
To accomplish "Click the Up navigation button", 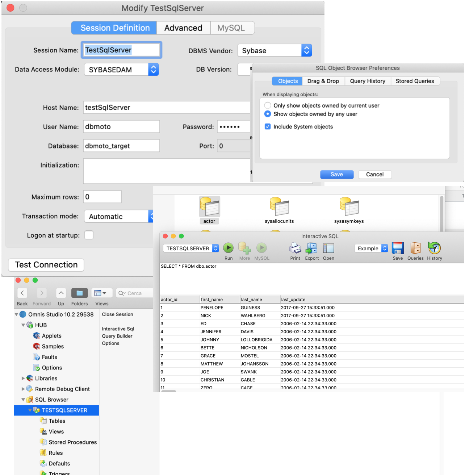I will (61, 293).
